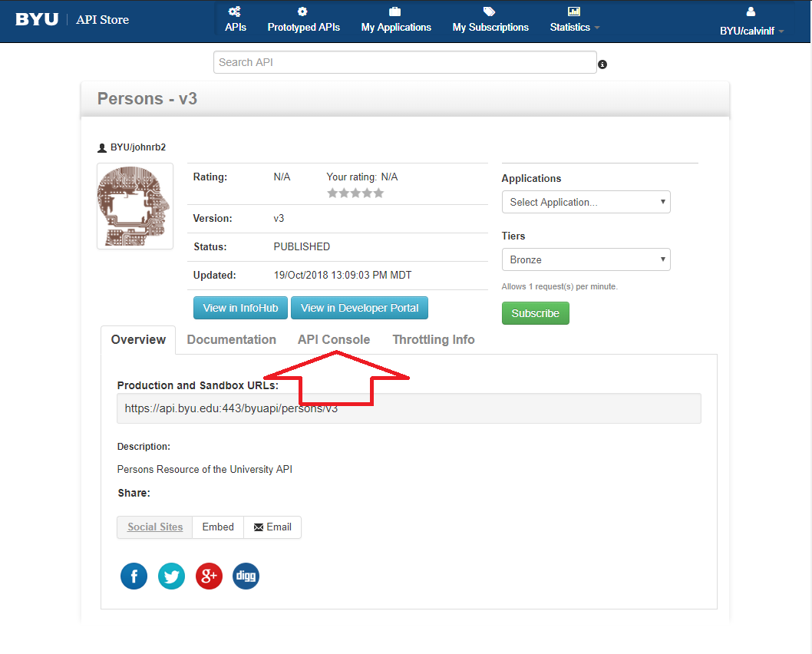
Task: Open the Select Application dropdown
Action: click(586, 202)
